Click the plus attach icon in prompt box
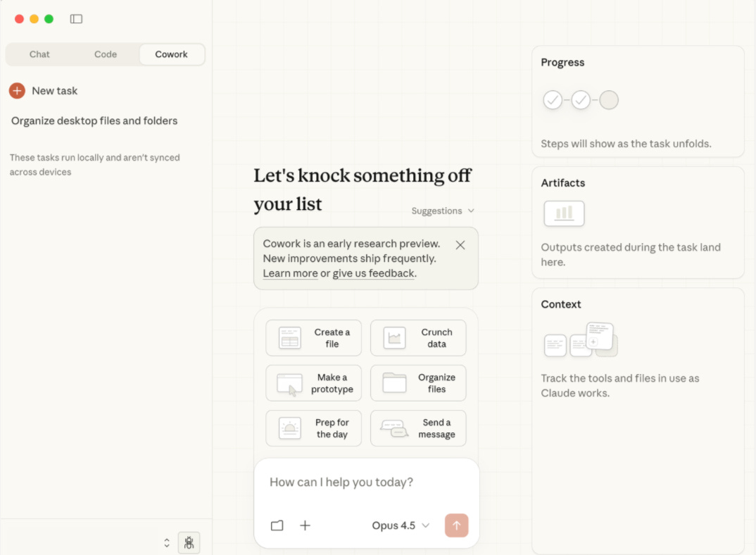 (305, 525)
